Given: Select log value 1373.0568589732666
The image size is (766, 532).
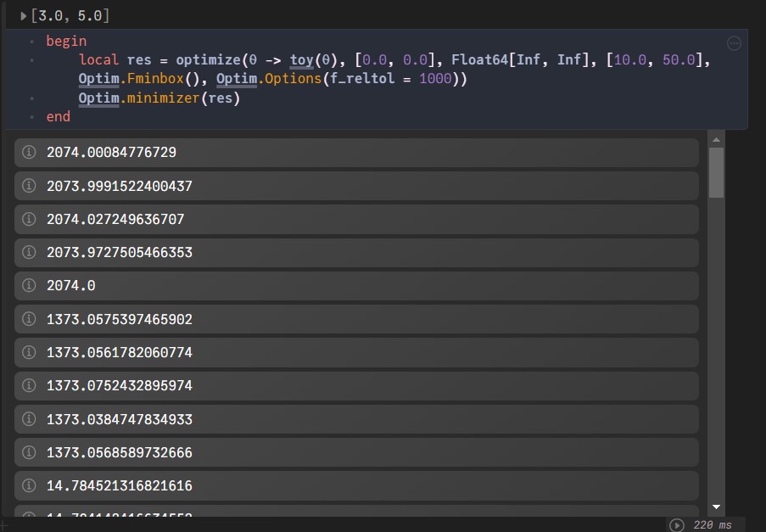Looking at the screenshot, I should pos(120,453).
